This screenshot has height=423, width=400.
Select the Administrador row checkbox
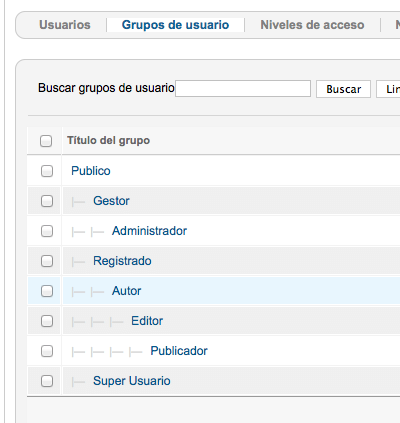47,231
